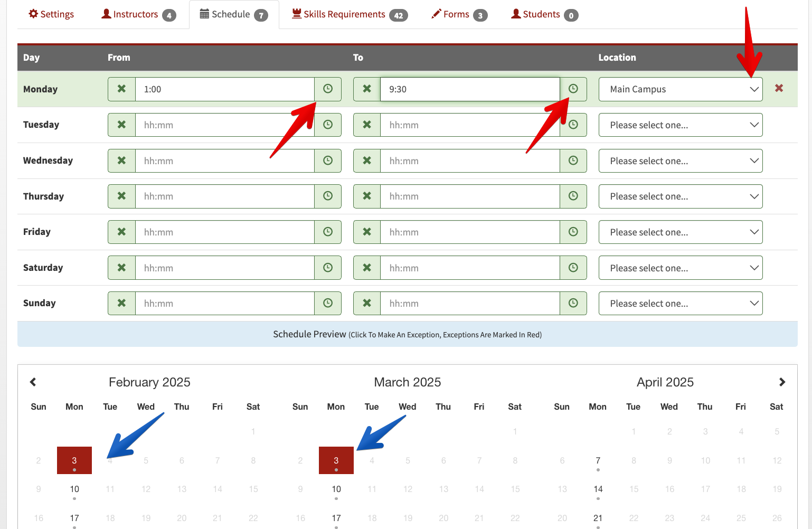
Task: Clear the Sunday From time
Action: [121, 303]
